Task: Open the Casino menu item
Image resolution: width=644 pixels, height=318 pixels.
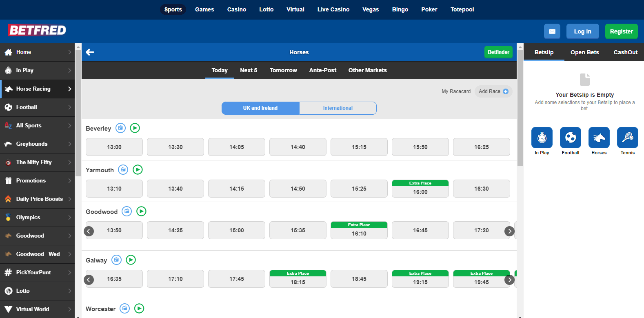Action: (x=237, y=9)
